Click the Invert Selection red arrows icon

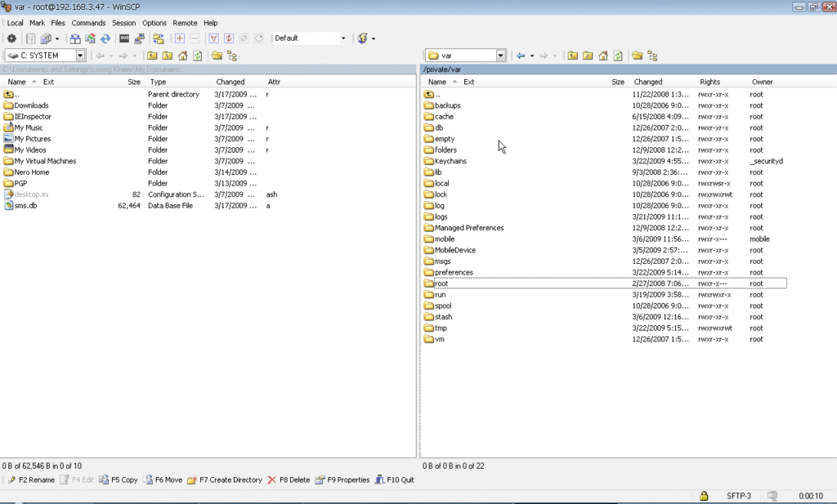coord(229,38)
